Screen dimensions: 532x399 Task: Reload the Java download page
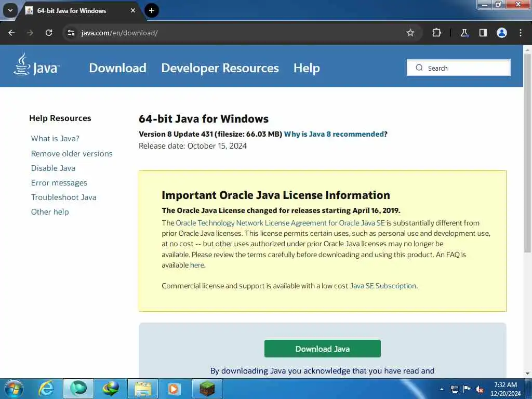(49, 33)
